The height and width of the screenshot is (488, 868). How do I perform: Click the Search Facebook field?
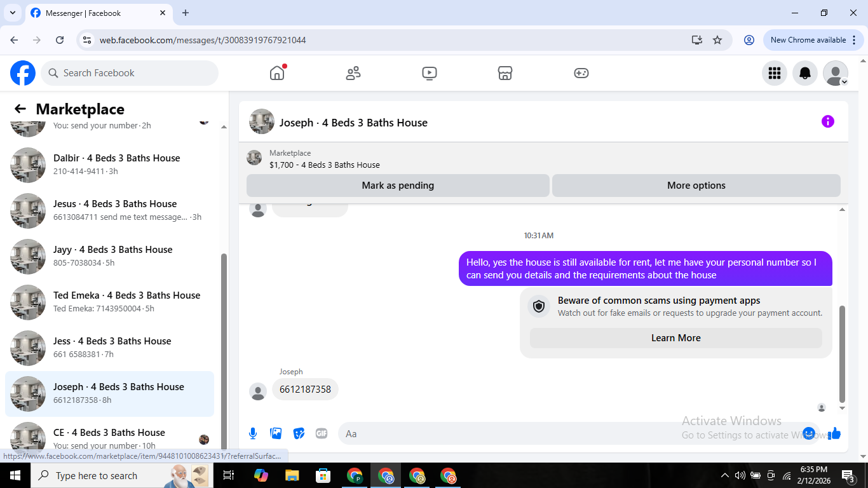click(130, 73)
